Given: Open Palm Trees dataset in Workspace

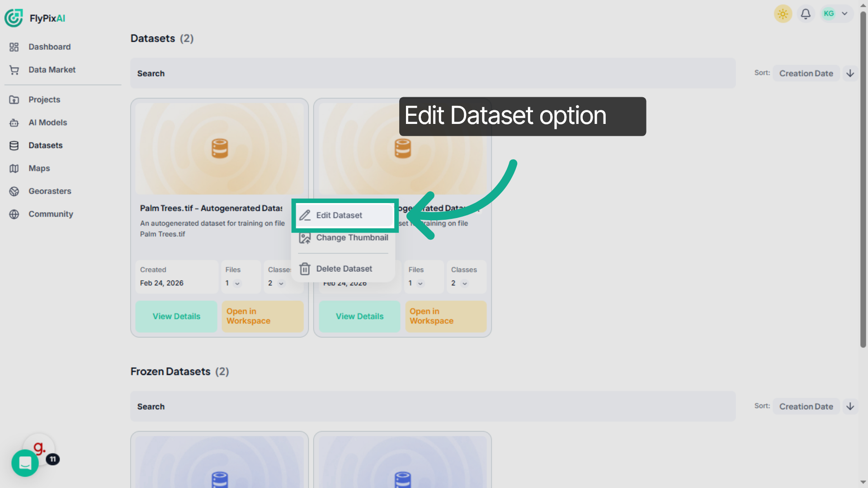Looking at the screenshot, I should [x=262, y=317].
